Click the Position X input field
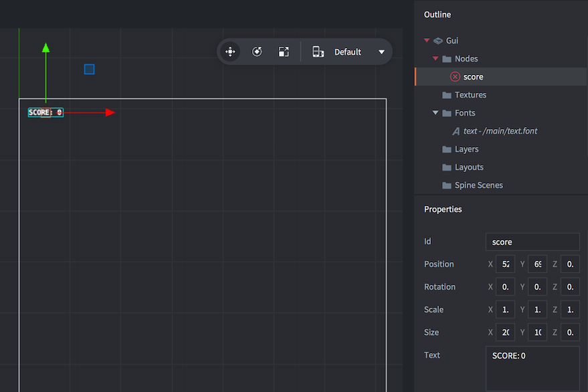Screen dimensions: 588x392 pos(505,264)
